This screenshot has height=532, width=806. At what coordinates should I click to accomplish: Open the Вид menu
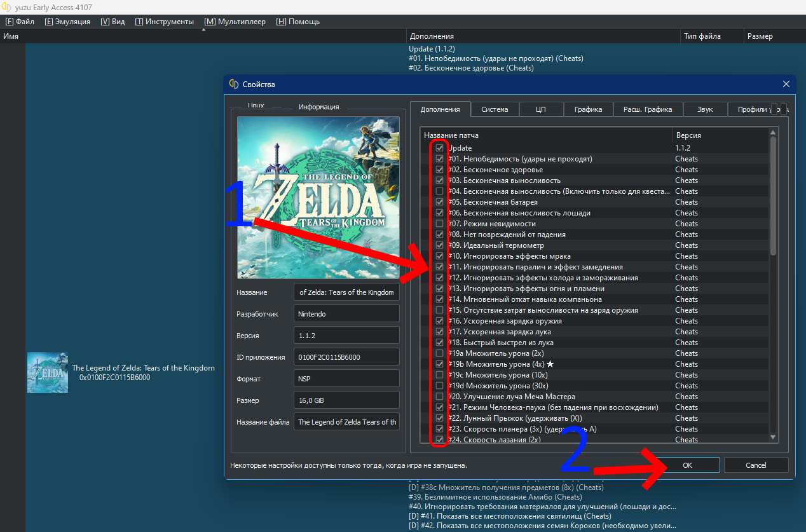coord(113,22)
